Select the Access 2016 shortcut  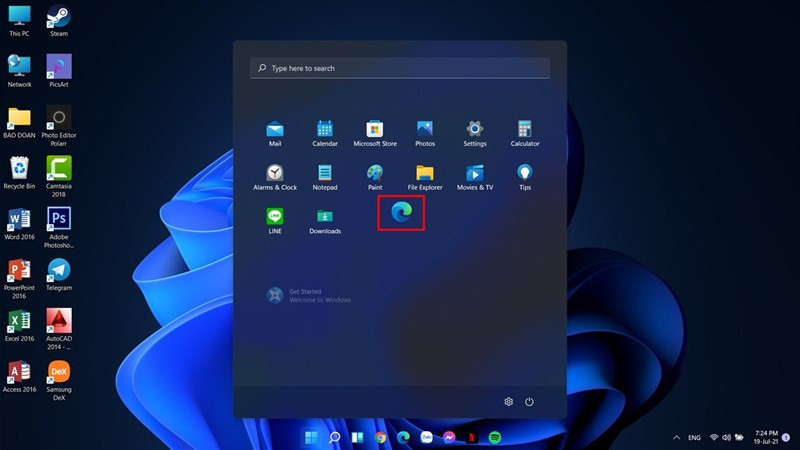pos(19,377)
